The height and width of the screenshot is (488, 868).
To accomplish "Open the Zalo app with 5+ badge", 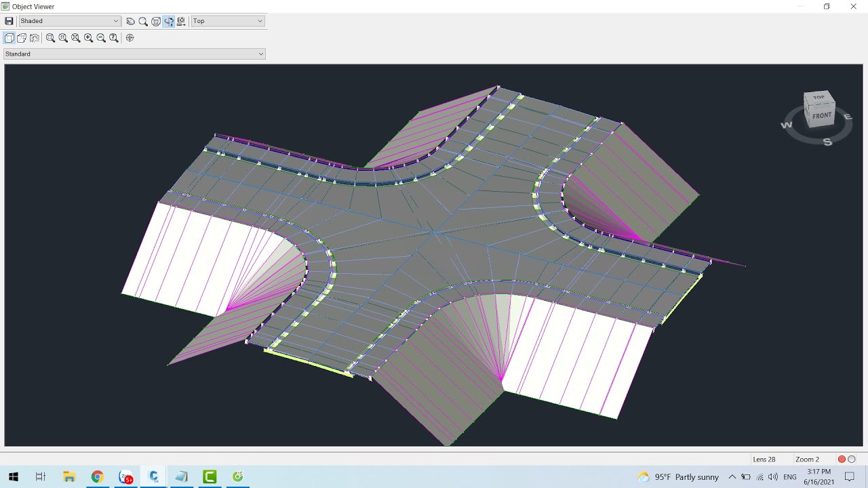I will click(x=125, y=476).
